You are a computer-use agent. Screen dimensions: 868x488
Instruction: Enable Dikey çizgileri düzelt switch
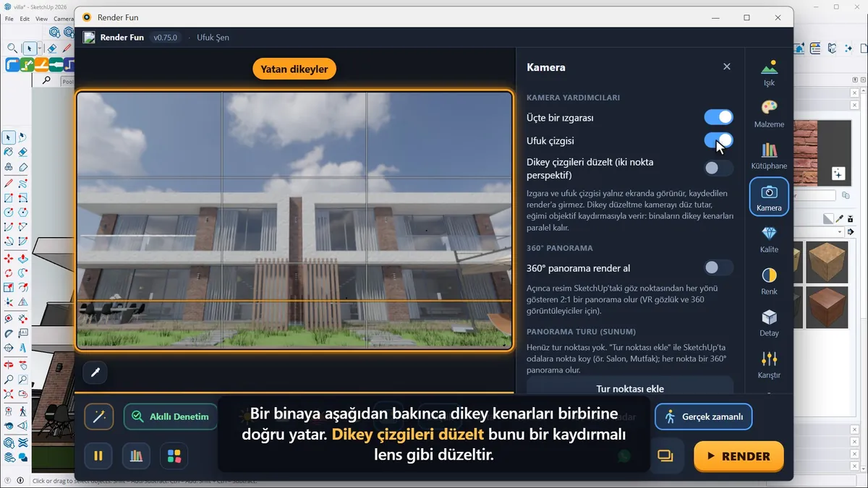tap(718, 168)
